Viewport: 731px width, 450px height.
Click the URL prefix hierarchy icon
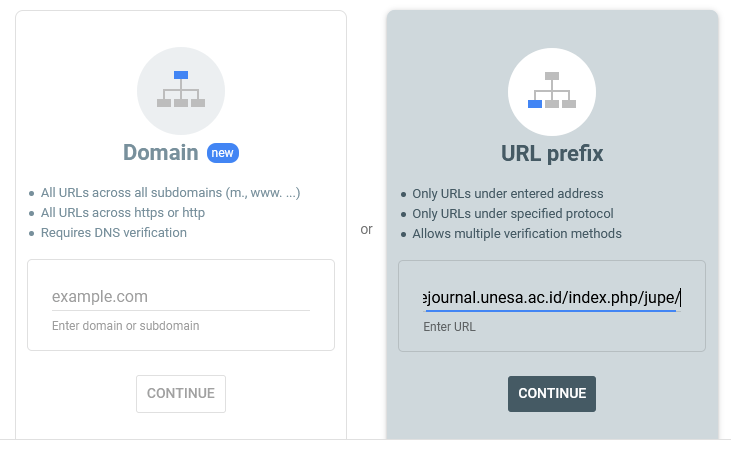pyautogui.click(x=552, y=90)
